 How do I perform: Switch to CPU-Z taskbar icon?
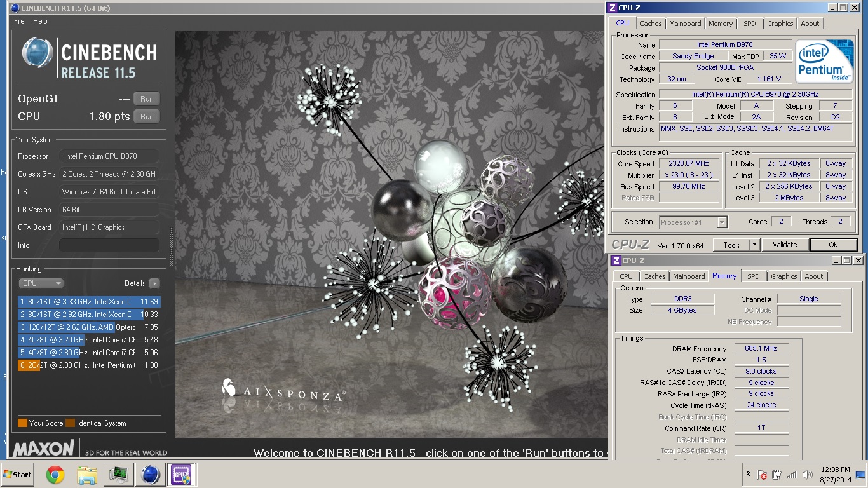[180, 475]
